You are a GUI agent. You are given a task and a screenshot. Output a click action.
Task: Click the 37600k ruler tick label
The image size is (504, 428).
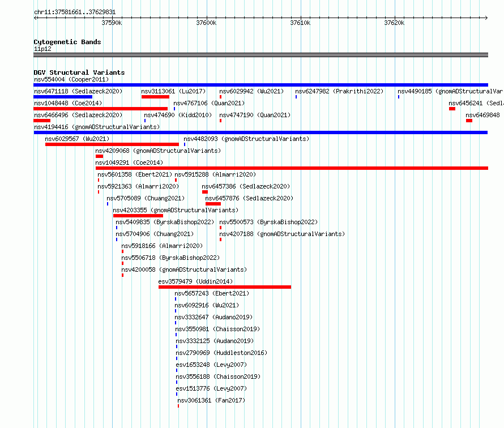point(206,23)
